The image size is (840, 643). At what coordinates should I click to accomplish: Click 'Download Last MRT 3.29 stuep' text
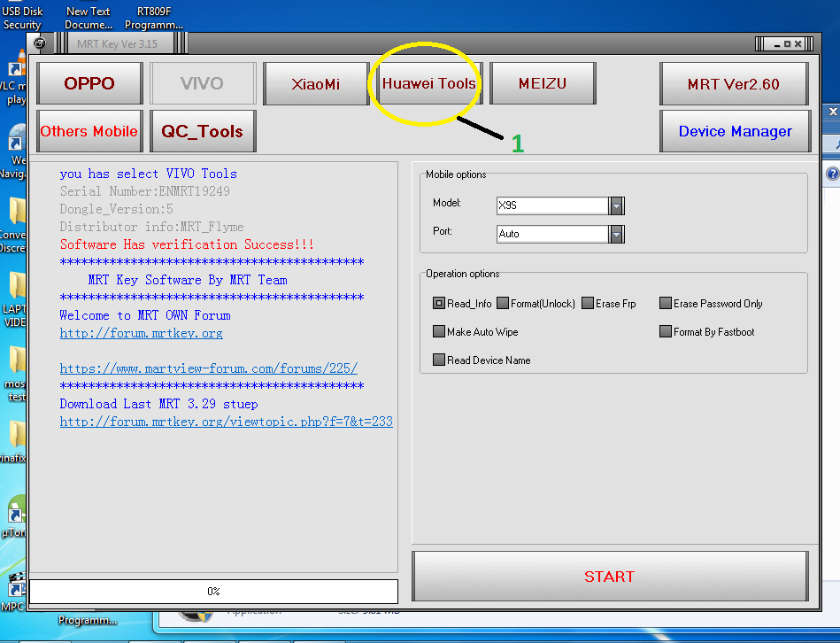click(x=158, y=404)
